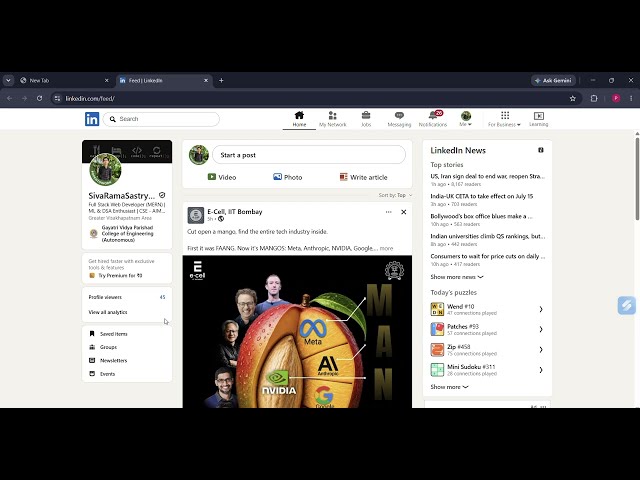Viewport: 640px width, 480px height.
Task: Click Try Premium for ₹0 link
Action: click(x=120, y=276)
